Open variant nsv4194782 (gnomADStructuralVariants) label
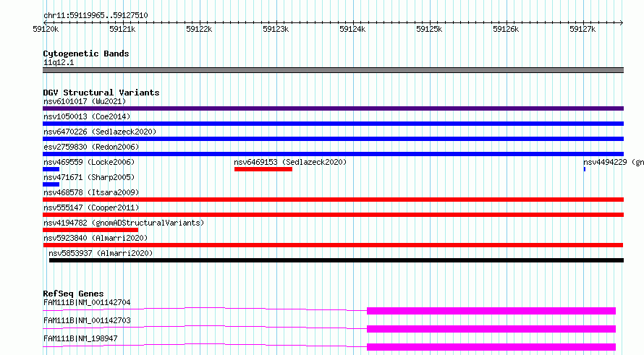 (124, 223)
